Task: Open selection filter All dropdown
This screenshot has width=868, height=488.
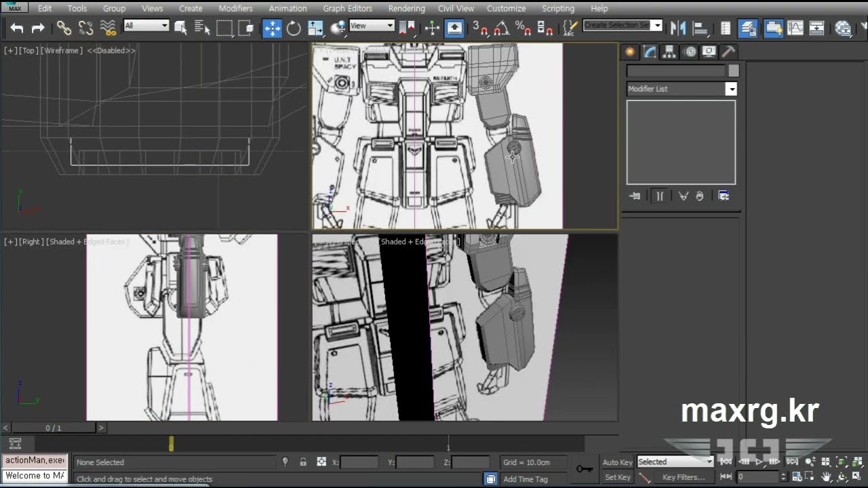Action: [x=146, y=26]
